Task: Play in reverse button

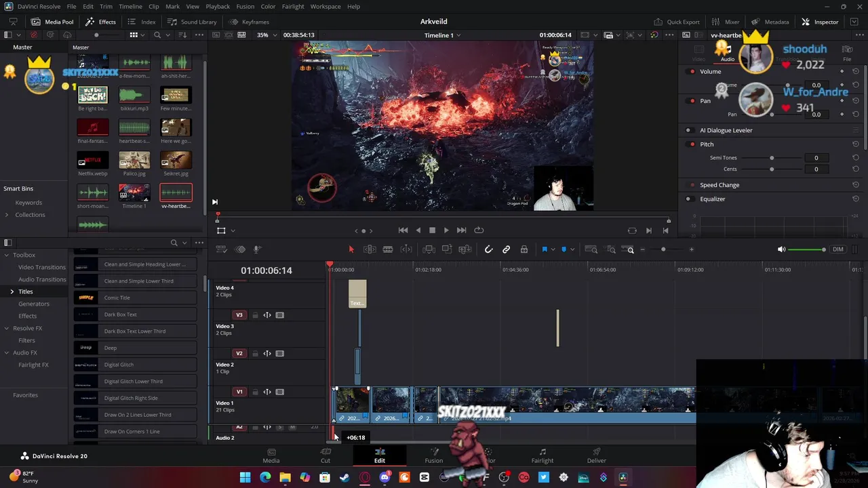Action: click(x=418, y=230)
